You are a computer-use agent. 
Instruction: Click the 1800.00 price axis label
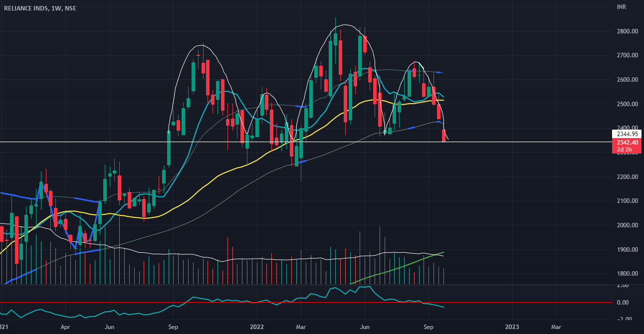pos(628,274)
